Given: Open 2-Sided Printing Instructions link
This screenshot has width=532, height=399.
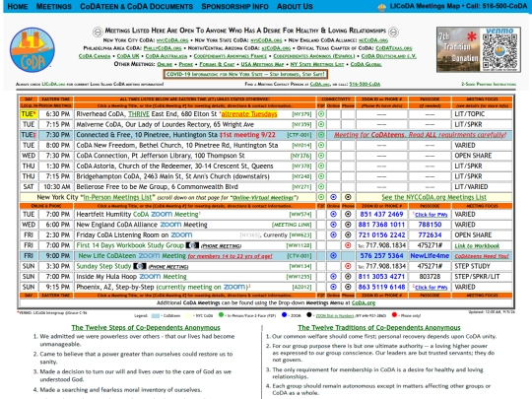Looking at the screenshot, I should point(489,84).
